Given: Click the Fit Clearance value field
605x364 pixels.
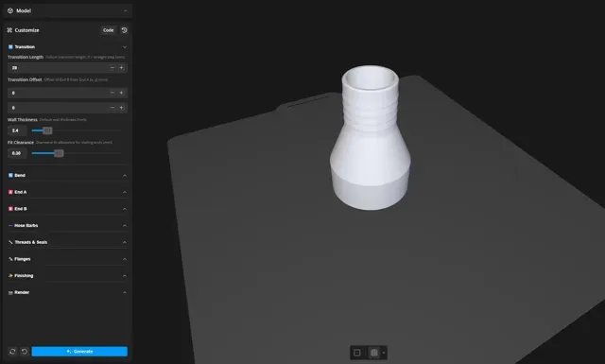Looking at the screenshot, I should [x=17, y=153].
